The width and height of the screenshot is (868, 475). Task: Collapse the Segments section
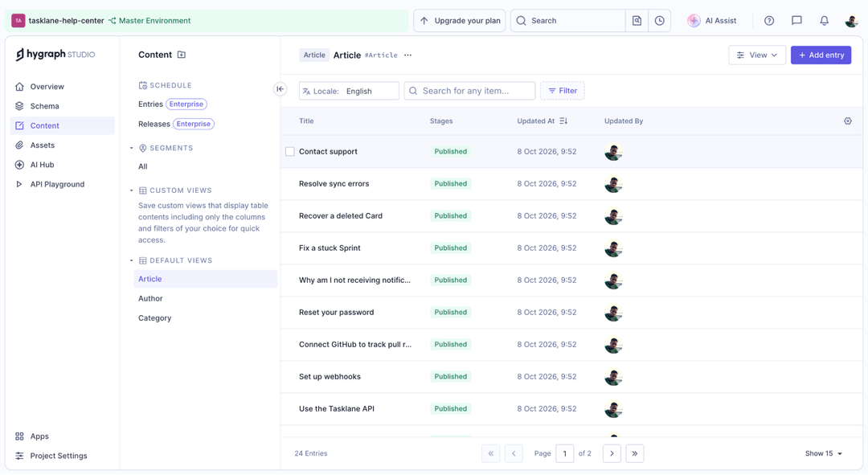132,148
